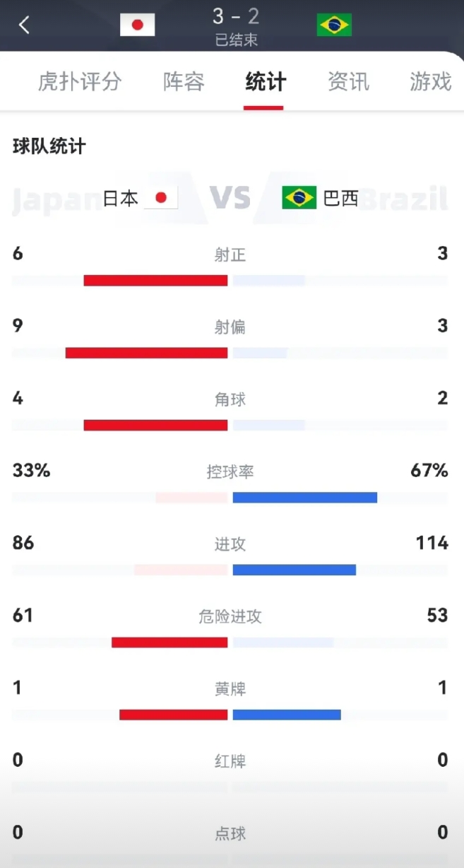Select the 统计 tab
464x868 pixels.
pos(266,81)
